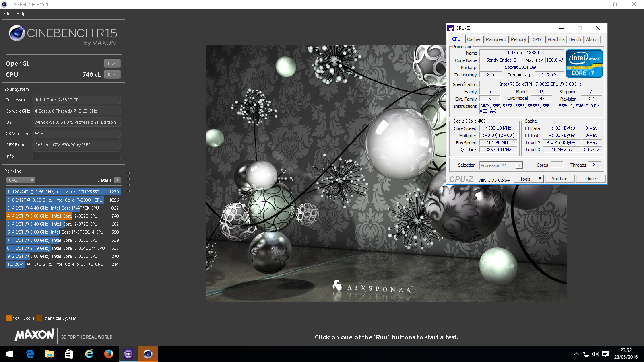Open the Windows Start menu

(10, 354)
